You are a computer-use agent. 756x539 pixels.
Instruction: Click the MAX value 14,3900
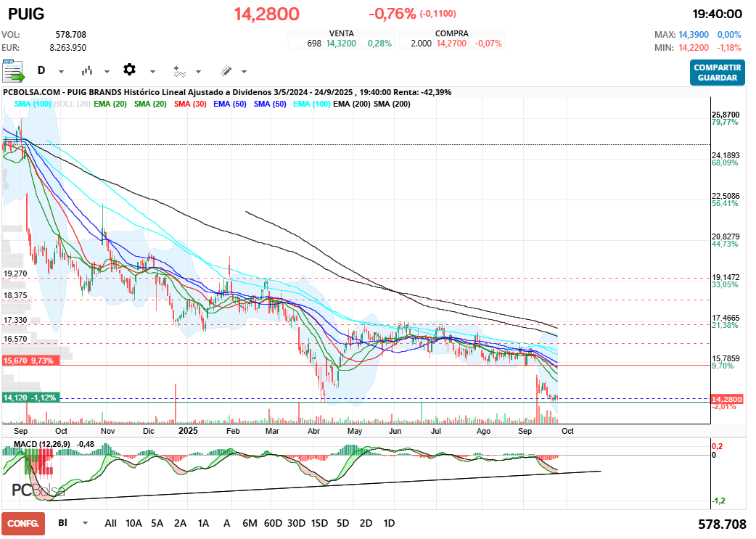point(694,35)
